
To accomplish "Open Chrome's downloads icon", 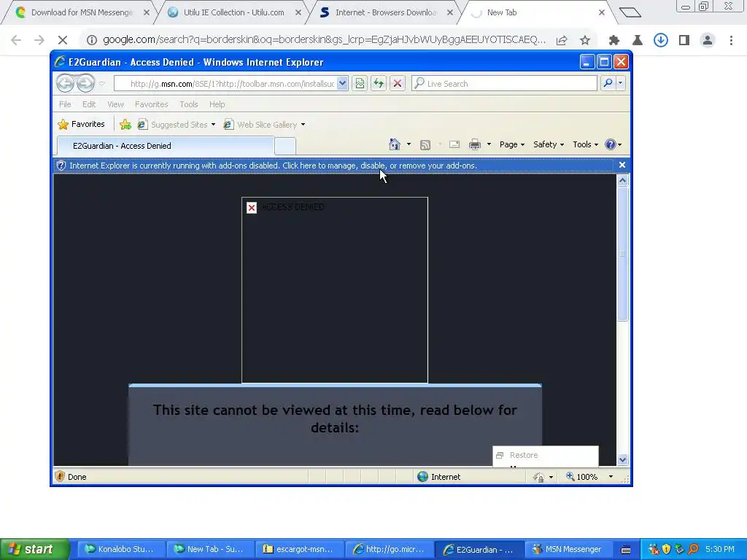I will pyautogui.click(x=660, y=40).
